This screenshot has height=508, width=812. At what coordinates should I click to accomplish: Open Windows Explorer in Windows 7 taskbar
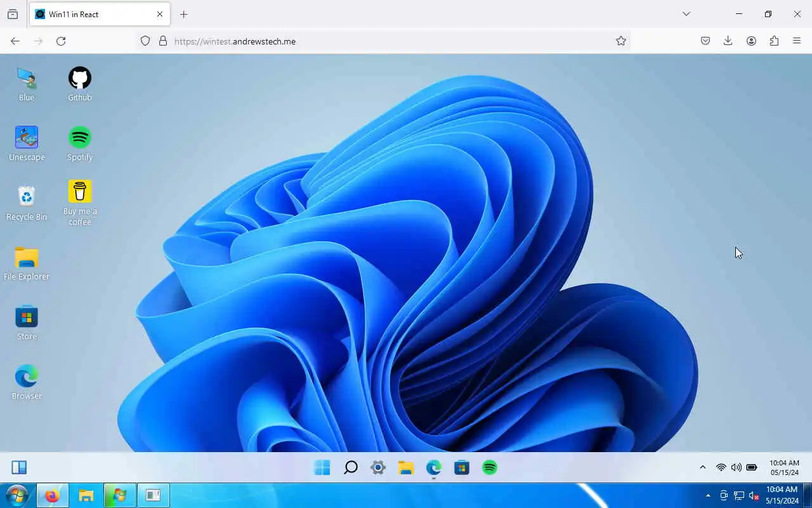86,496
